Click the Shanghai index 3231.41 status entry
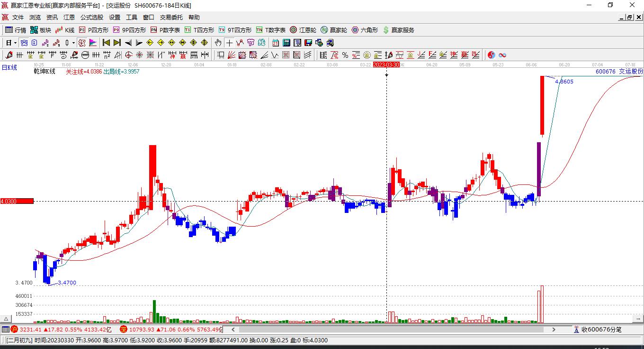The image size is (644, 349). [61, 330]
